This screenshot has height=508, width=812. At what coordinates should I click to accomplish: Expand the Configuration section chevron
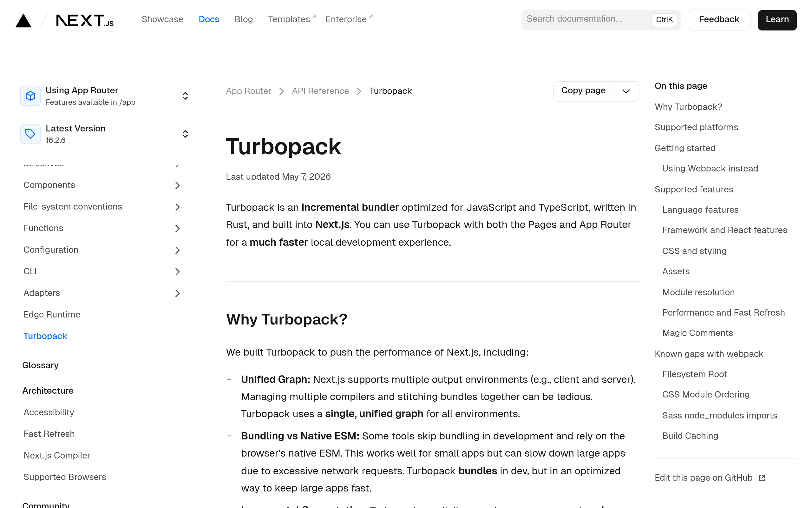pyautogui.click(x=178, y=250)
